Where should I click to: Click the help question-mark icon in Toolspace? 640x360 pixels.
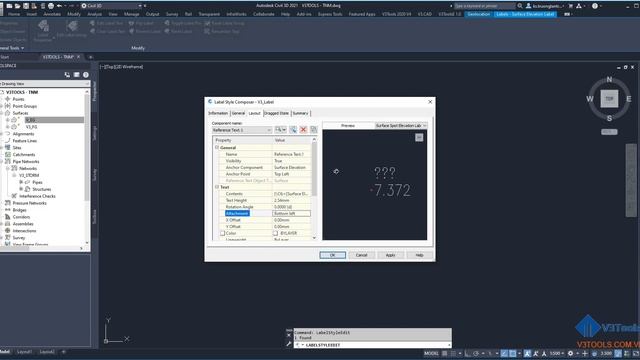pos(86,75)
